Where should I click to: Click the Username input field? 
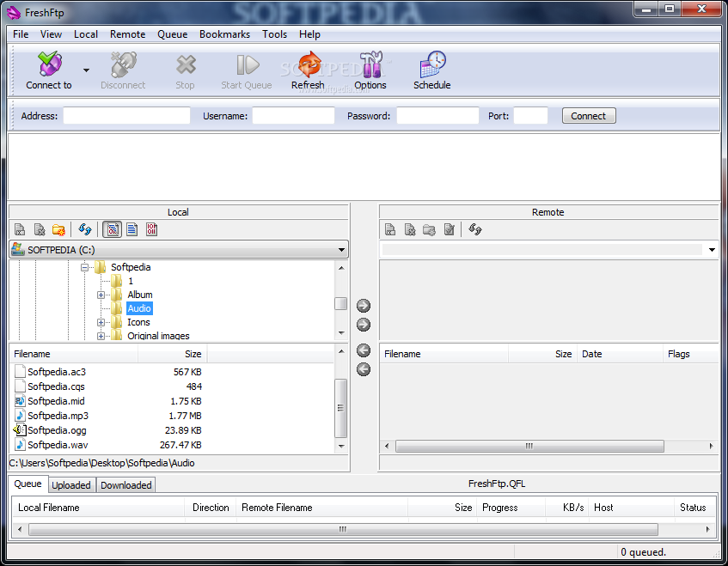click(x=293, y=116)
